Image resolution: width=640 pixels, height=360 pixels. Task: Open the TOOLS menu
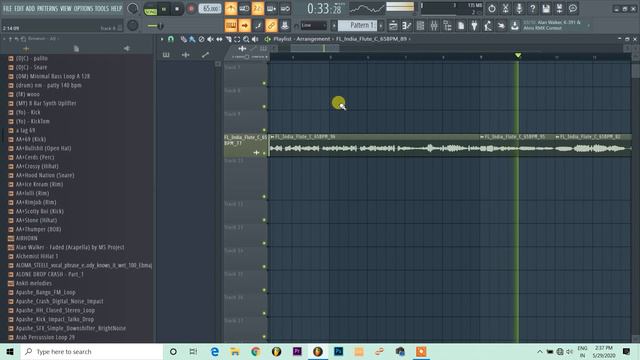[x=102, y=8]
